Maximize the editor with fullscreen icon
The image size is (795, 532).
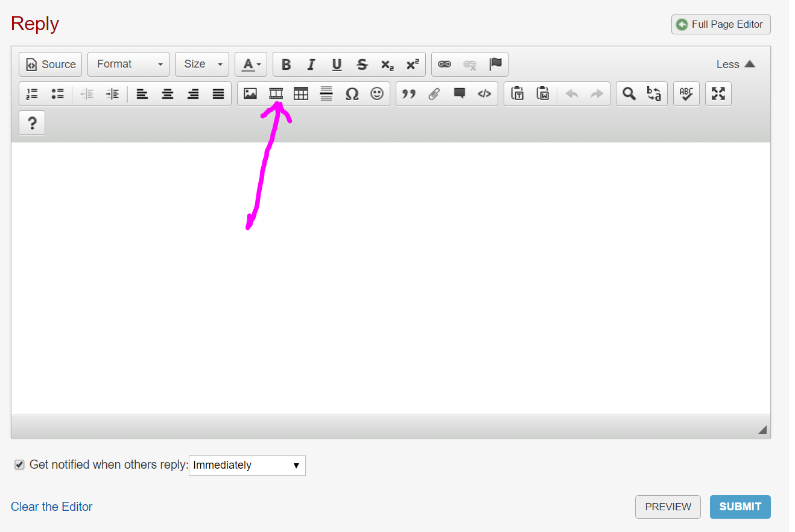[x=718, y=93]
